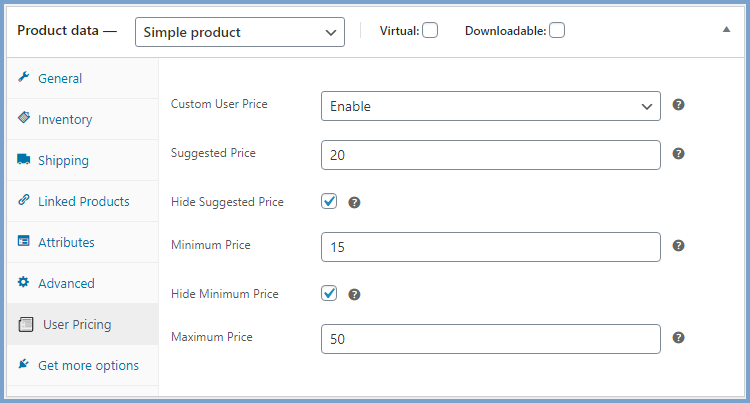This screenshot has height=403, width=750.
Task: Collapse the Product data panel with arrow
Action: (726, 30)
